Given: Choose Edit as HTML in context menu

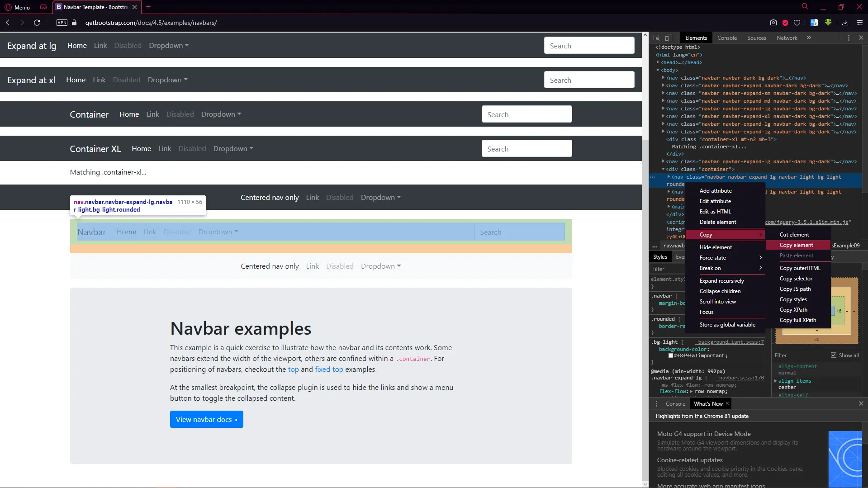Looking at the screenshot, I should pos(715,212).
